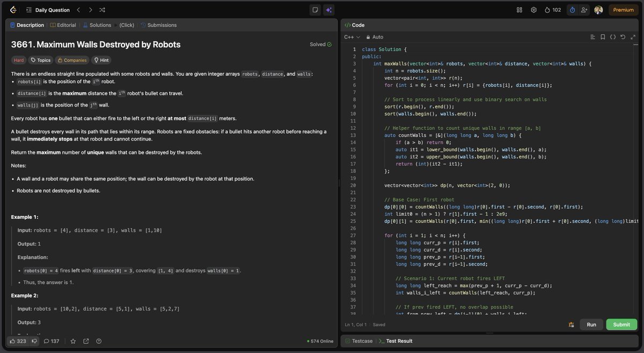Click the Hard difficulty tag
644x353 pixels.
pos(19,60)
